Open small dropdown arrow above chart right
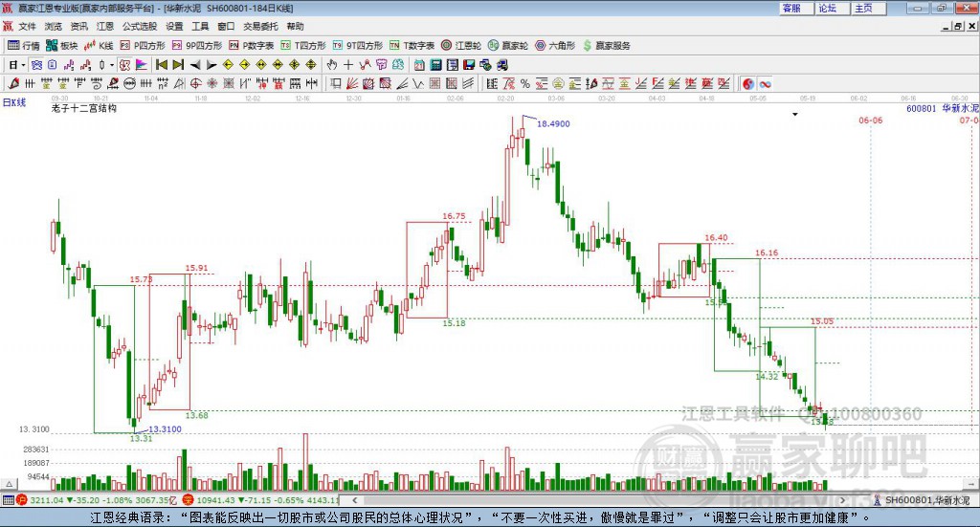Viewport: 980px width, 527px height. click(x=795, y=114)
